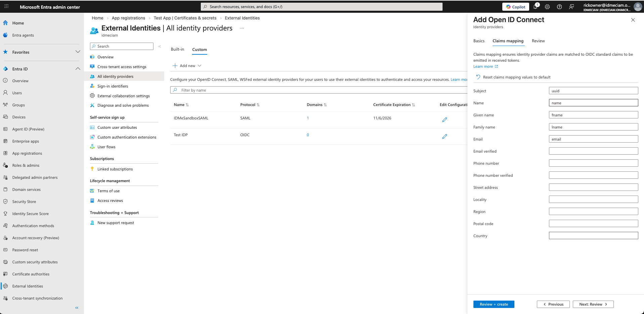Collapse the left navigation sidebar

click(77, 308)
